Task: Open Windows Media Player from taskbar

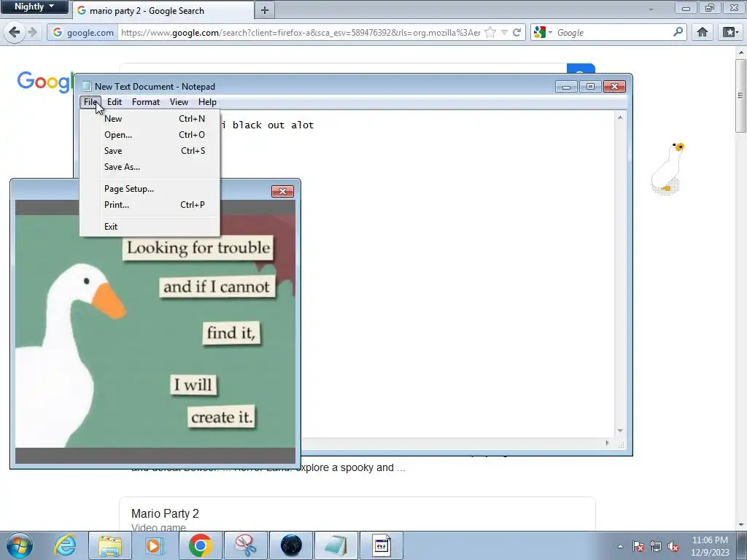Action: [x=155, y=545]
